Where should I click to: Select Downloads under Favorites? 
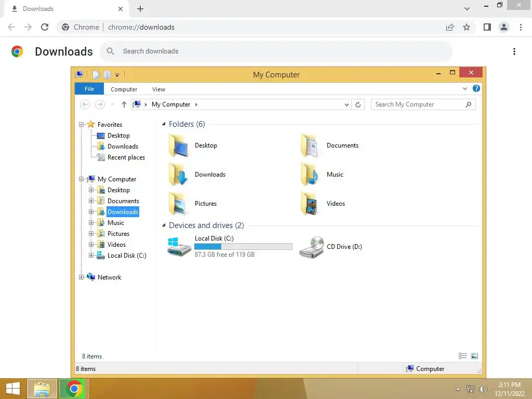pyautogui.click(x=123, y=146)
